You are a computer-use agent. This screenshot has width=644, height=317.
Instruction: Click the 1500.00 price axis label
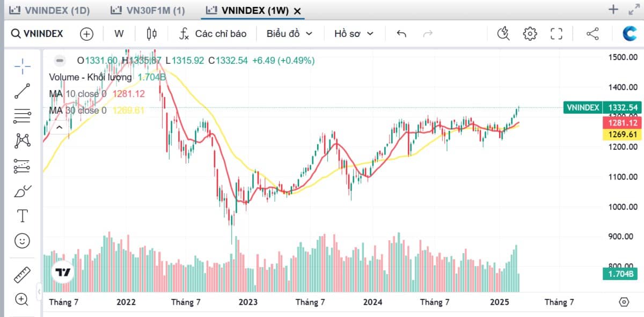[x=623, y=57]
